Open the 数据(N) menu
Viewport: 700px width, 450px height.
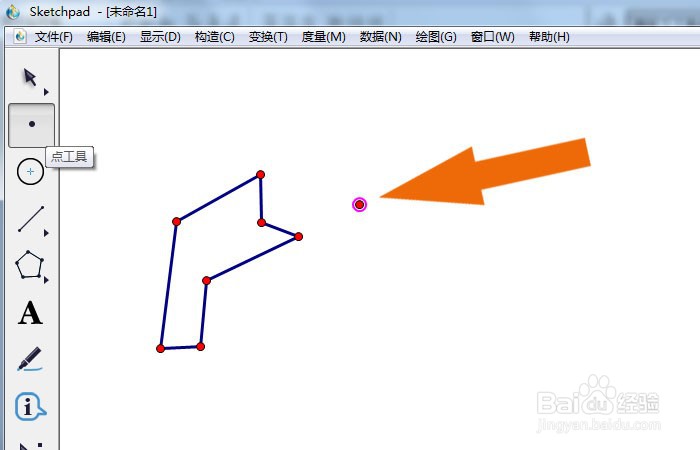click(381, 37)
